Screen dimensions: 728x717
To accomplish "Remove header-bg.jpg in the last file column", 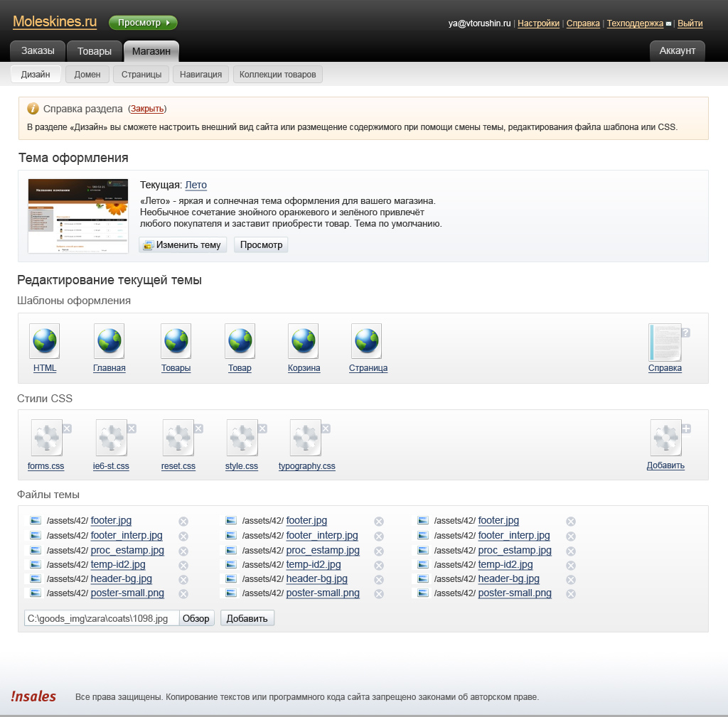I will coord(571,580).
